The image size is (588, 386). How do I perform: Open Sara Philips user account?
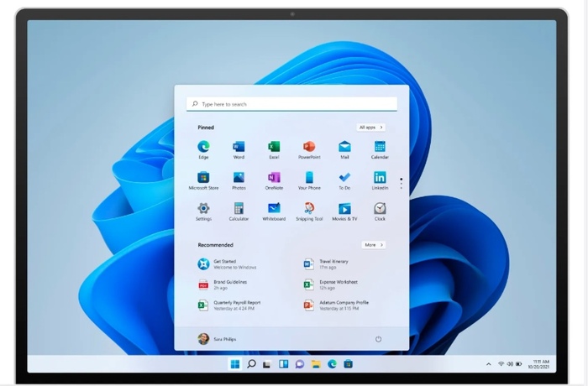[217, 339]
